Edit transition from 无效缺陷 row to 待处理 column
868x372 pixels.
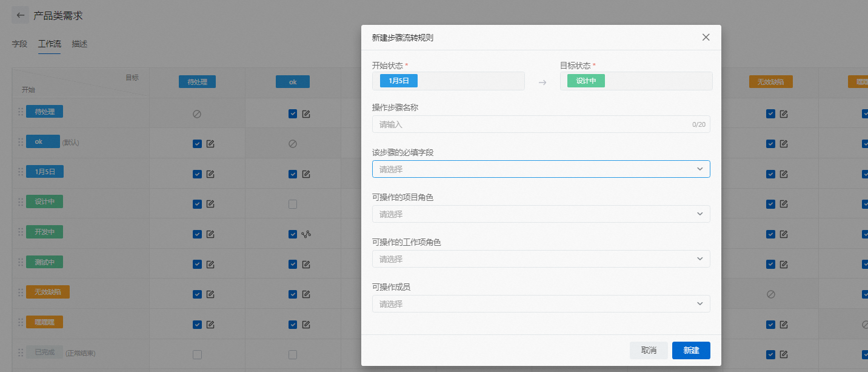(x=210, y=294)
